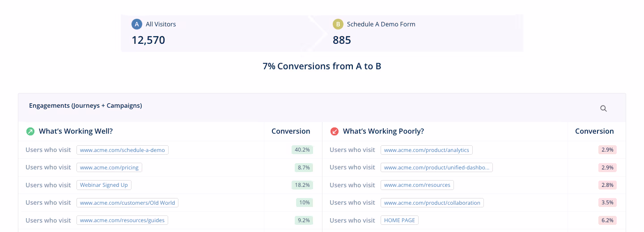Click the www.acme.com/pricing tag
Screen dimensions: 644x232
(110, 168)
